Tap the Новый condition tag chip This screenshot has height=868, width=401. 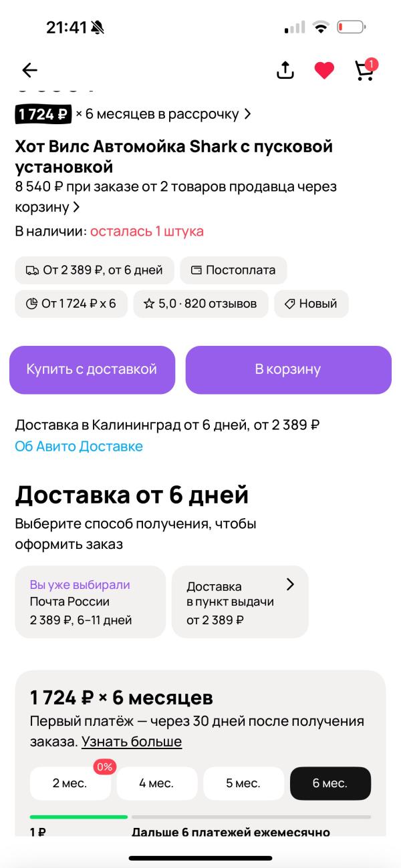[311, 304]
